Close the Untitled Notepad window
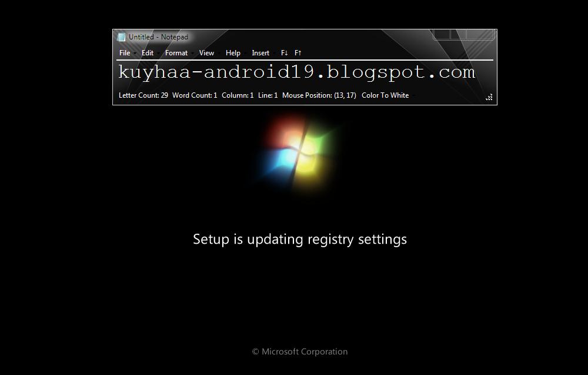588x375 pixels. 480,34
